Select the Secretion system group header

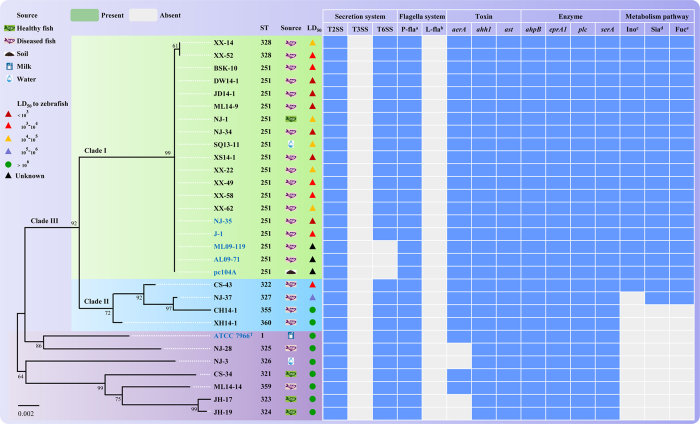360,16
